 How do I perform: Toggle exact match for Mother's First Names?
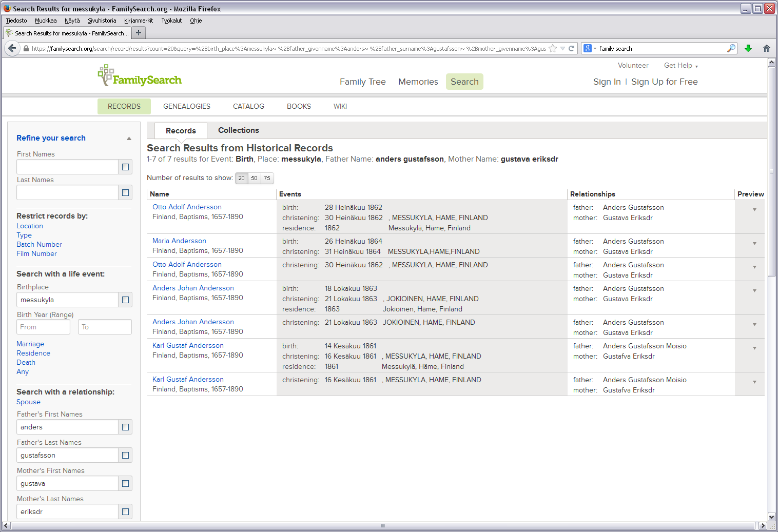coord(125,483)
